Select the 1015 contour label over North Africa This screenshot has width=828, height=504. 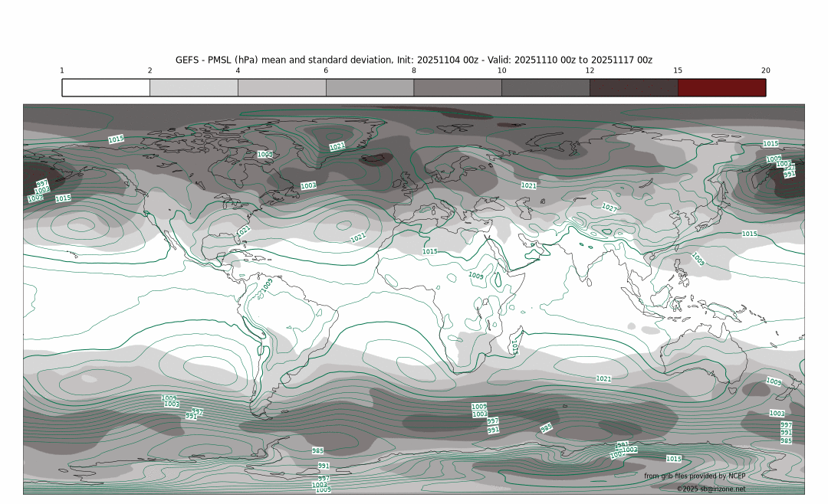[x=430, y=251]
